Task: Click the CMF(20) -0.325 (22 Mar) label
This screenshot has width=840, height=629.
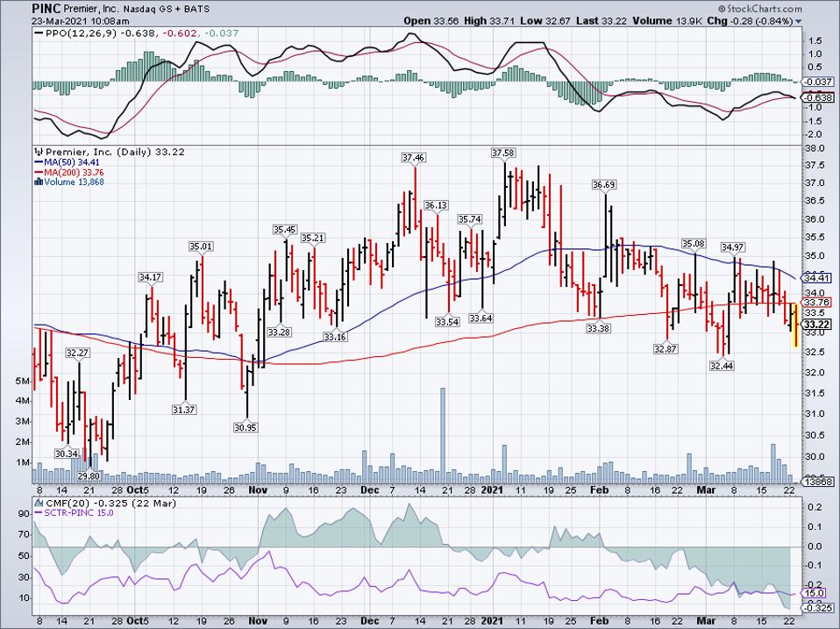Action: pyautogui.click(x=110, y=503)
